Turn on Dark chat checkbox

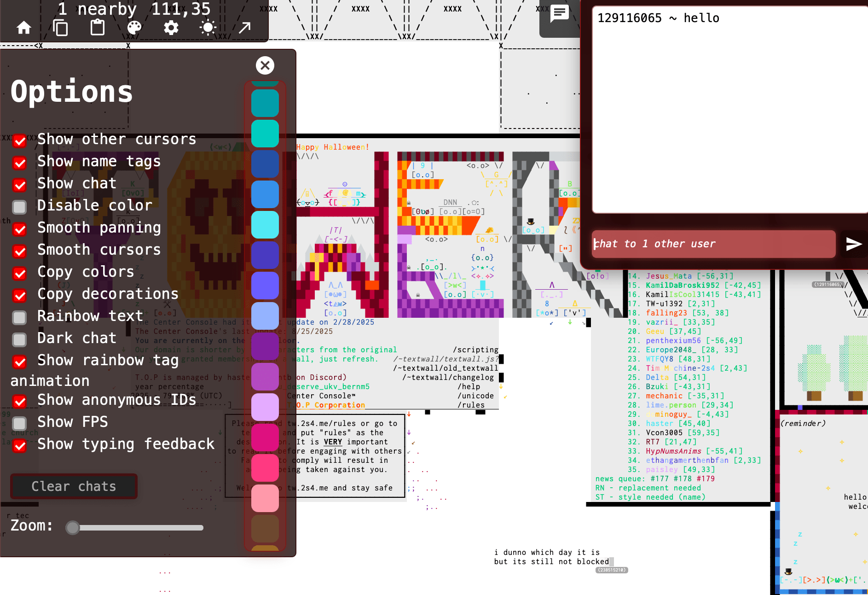coord(19,339)
